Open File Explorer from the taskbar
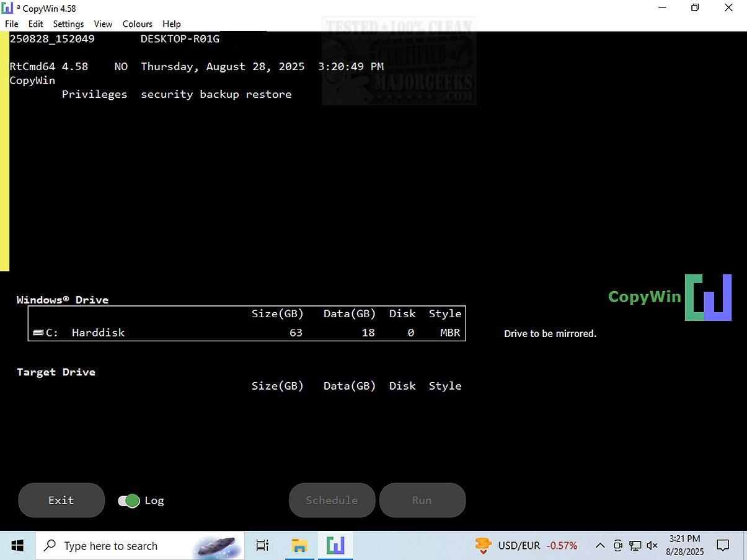Viewport: 747px width, 560px height. 299,546
